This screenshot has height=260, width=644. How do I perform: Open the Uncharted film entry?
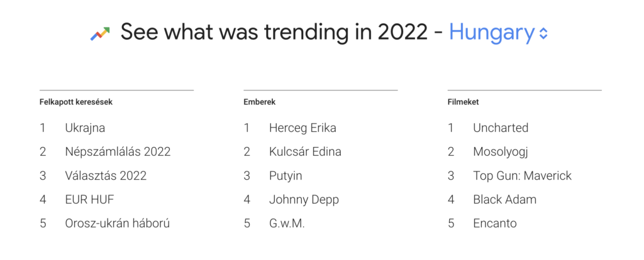tap(501, 128)
